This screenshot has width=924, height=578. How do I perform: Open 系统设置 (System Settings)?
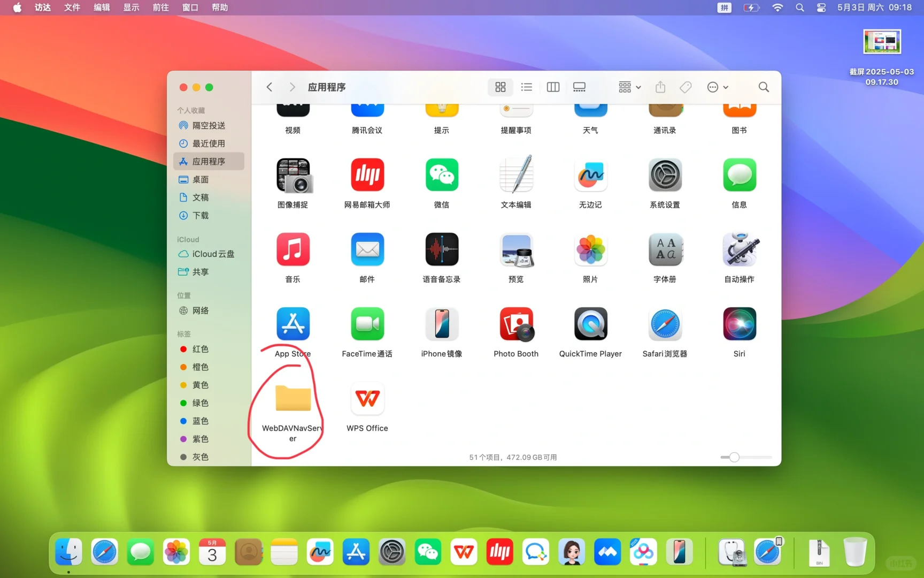(665, 174)
